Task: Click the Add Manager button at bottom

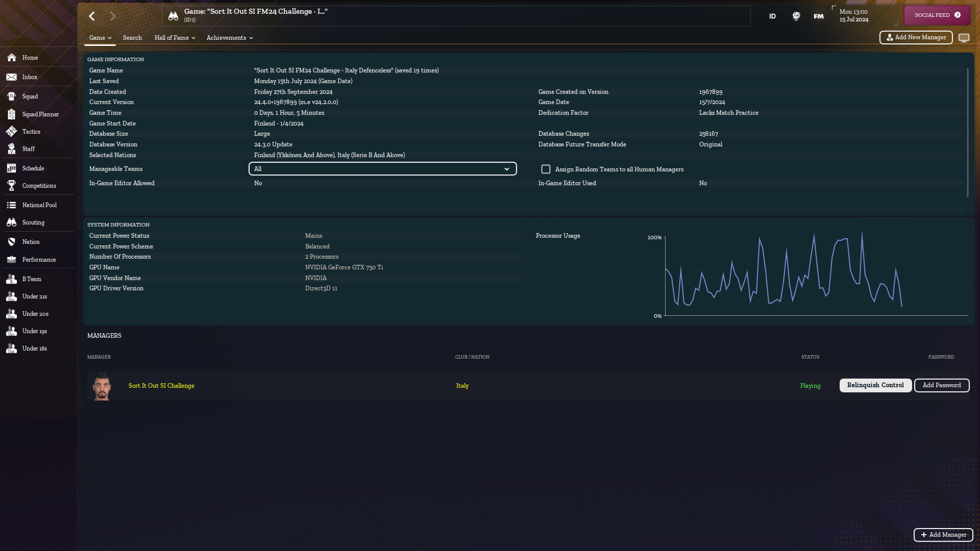Action: click(x=943, y=535)
